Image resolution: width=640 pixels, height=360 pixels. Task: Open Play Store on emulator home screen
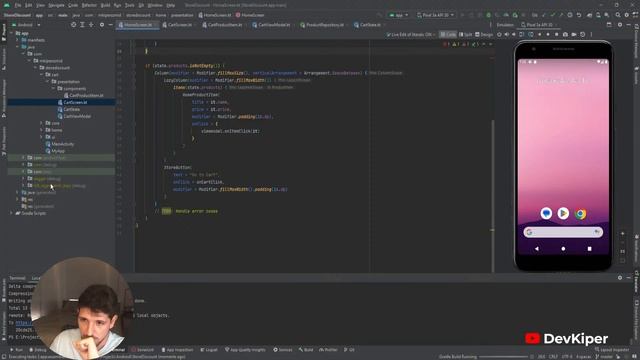tap(563, 213)
